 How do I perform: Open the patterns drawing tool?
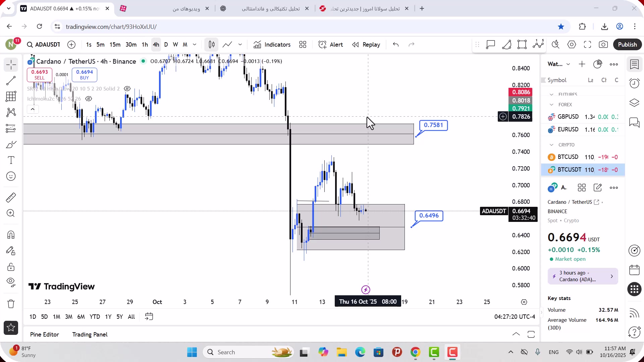click(x=11, y=112)
